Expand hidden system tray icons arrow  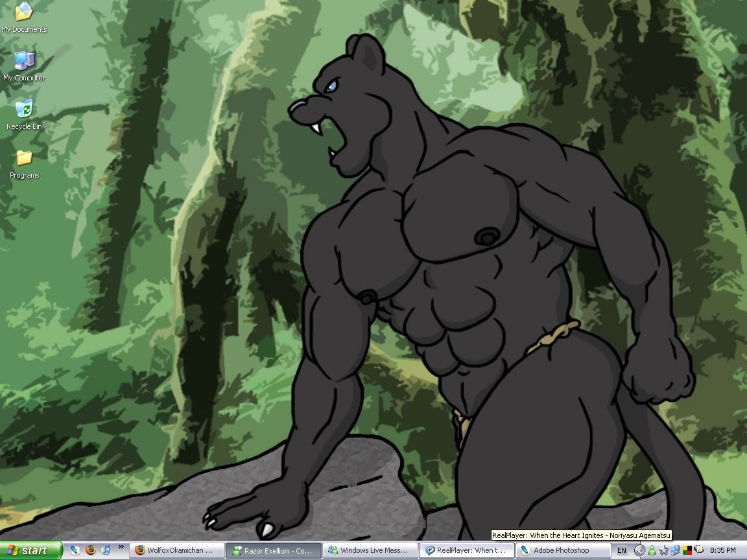click(639, 550)
